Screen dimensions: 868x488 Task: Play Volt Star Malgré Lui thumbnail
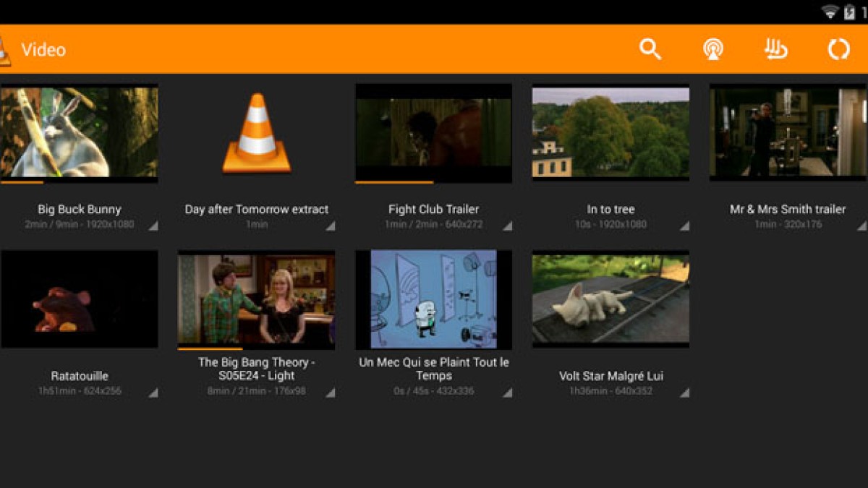(611, 299)
